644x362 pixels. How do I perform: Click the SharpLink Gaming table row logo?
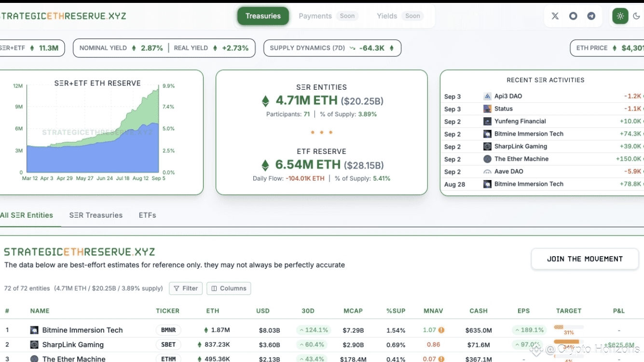pos(34,345)
